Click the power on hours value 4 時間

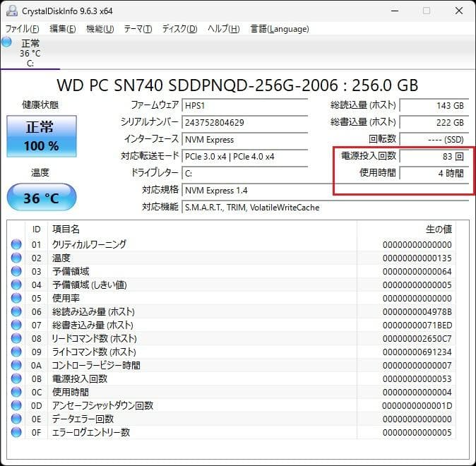pyautogui.click(x=434, y=174)
